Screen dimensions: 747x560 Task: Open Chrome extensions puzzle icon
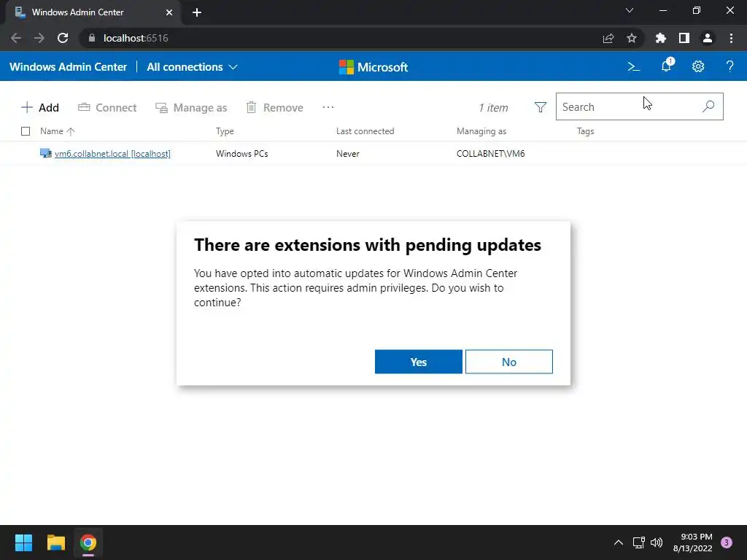point(661,38)
